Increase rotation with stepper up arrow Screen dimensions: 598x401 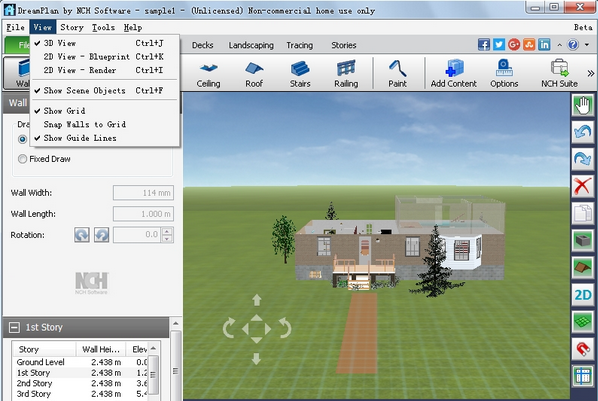[x=167, y=231]
